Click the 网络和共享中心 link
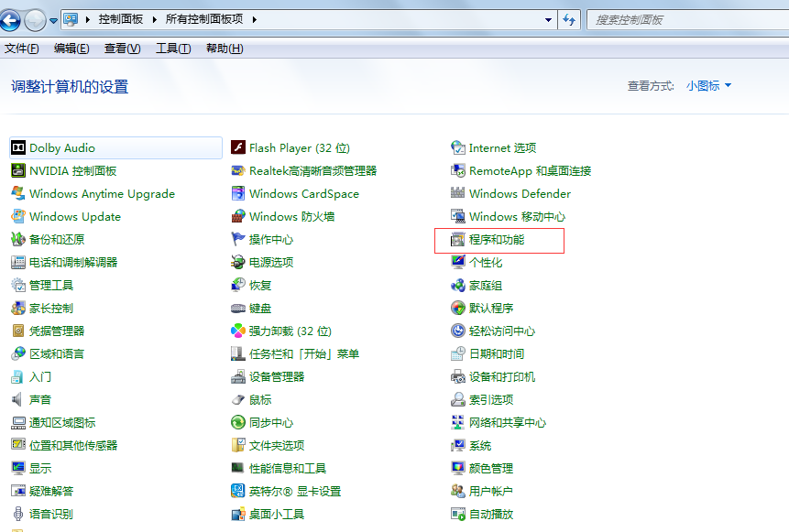The width and height of the screenshot is (789, 532). [x=507, y=423]
